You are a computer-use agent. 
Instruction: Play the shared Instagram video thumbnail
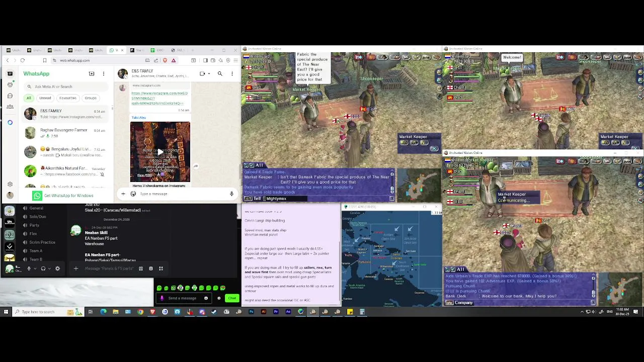point(160,151)
